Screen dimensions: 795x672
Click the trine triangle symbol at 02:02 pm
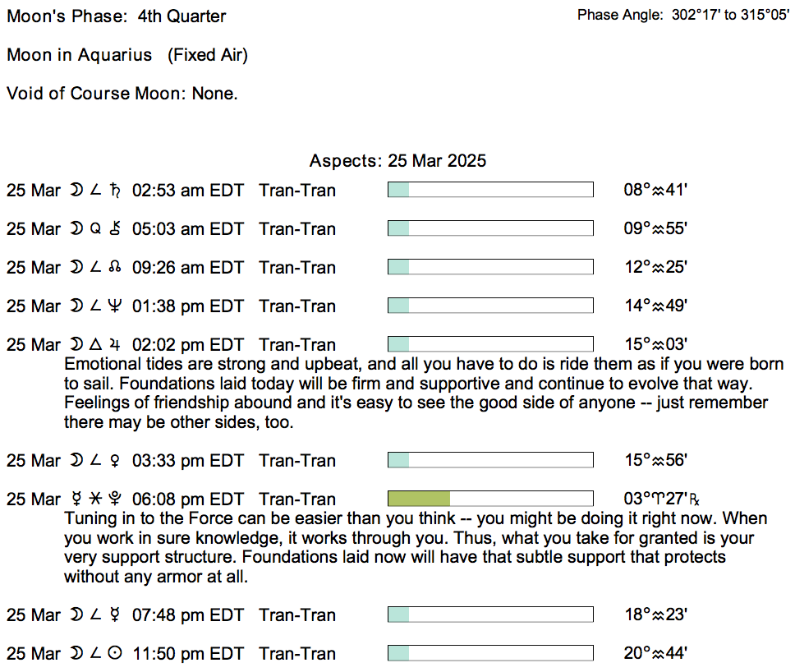pyautogui.click(x=95, y=345)
